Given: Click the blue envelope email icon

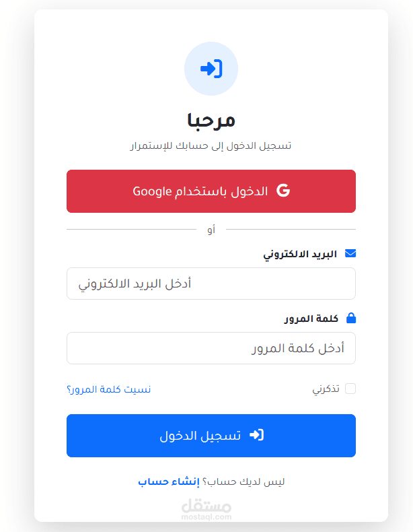Looking at the screenshot, I should [x=350, y=253].
